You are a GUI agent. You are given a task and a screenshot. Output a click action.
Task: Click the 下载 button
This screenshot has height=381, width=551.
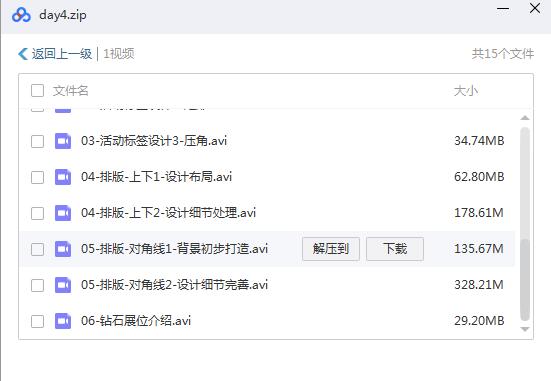(x=395, y=249)
